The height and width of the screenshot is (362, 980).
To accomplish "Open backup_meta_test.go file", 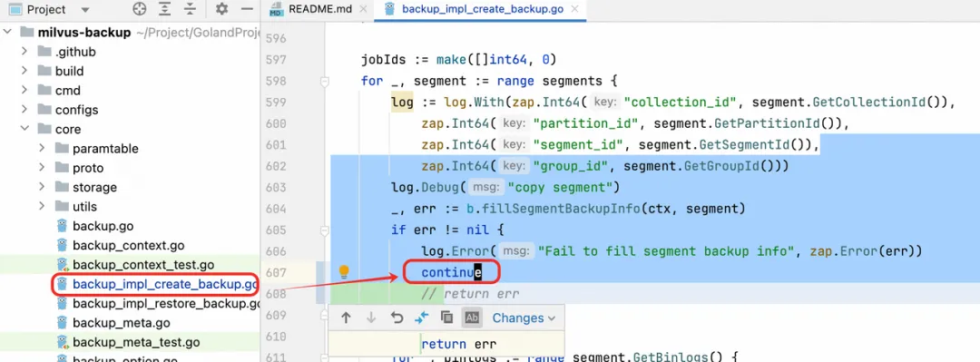I will click(x=136, y=343).
